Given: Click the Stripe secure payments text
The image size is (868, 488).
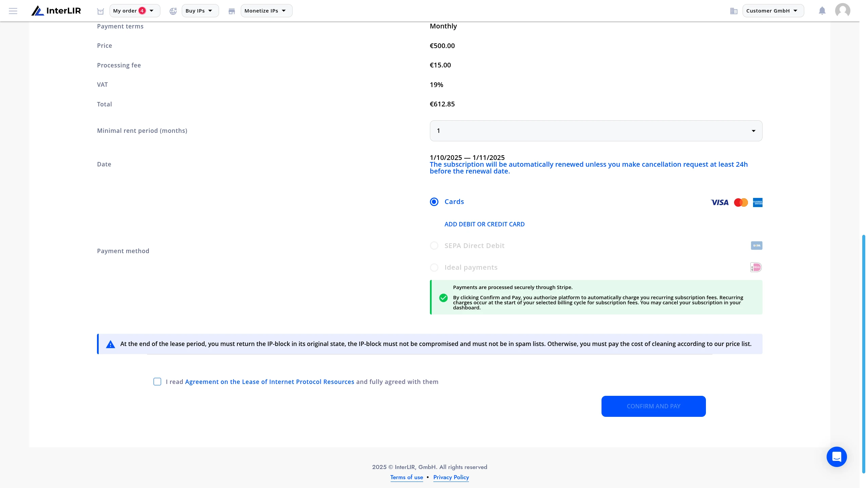Looking at the screenshot, I should [513, 287].
